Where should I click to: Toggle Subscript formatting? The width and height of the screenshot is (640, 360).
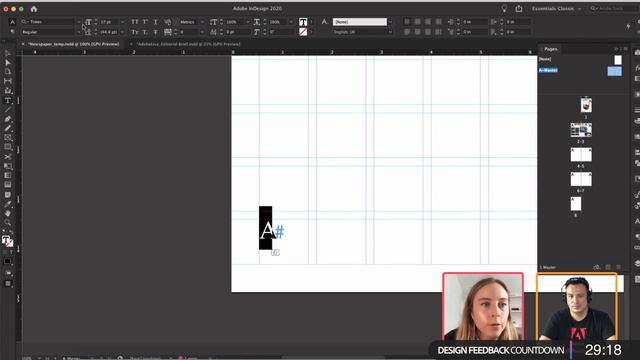click(145, 32)
